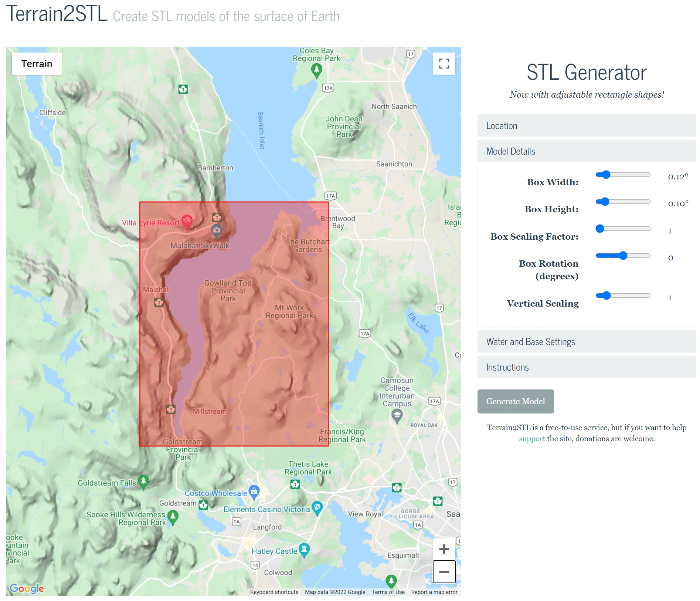The height and width of the screenshot is (601, 700).
Task: Expand the Water and Base Settings section
Action: [x=586, y=341]
